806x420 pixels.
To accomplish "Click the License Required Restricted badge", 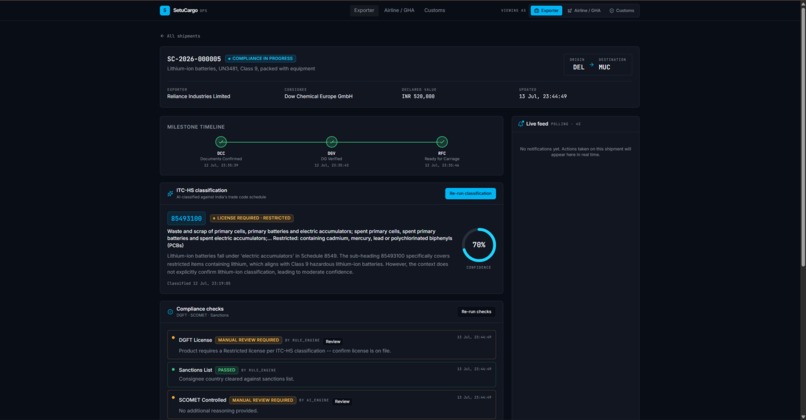I will coord(252,218).
